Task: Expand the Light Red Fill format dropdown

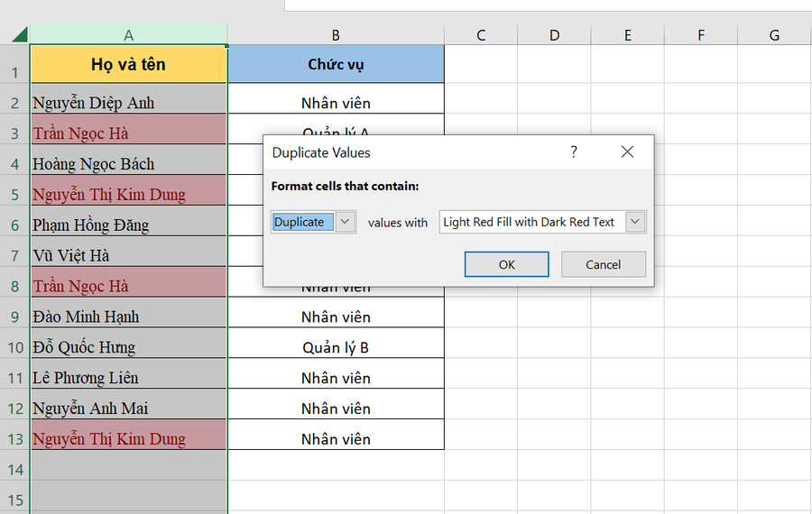Action: [x=635, y=222]
